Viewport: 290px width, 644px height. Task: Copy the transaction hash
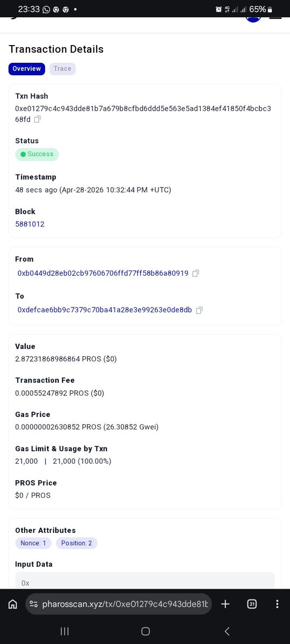click(x=37, y=119)
